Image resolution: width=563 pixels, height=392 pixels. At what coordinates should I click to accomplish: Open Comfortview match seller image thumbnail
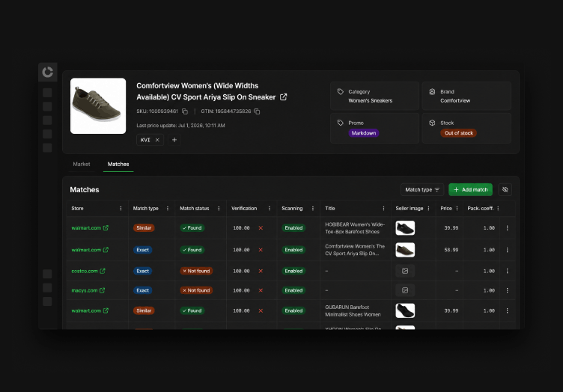(x=405, y=250)
